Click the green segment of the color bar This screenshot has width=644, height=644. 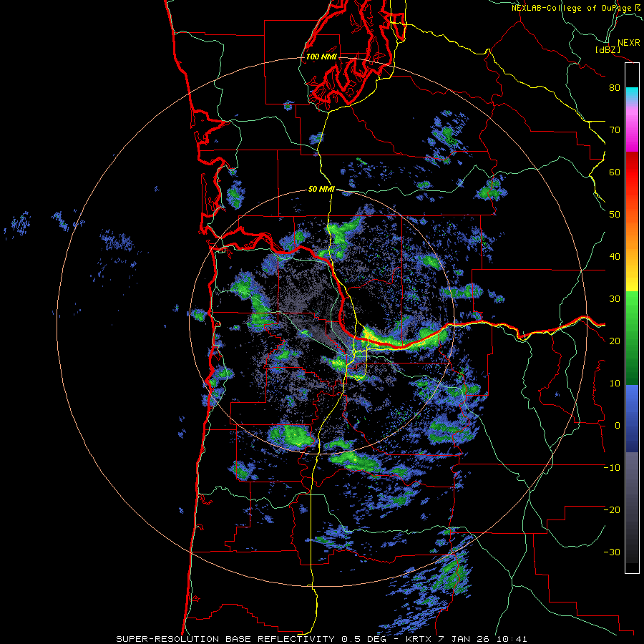pos(632,338)
